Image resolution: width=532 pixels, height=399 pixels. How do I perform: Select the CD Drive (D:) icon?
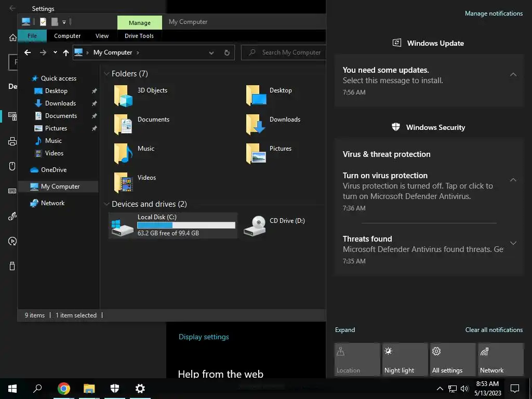(x=255, y=225)
